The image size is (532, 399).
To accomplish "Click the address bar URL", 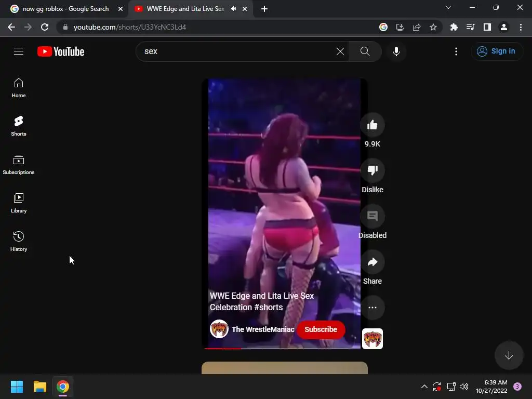I will (x=129, y=27).
